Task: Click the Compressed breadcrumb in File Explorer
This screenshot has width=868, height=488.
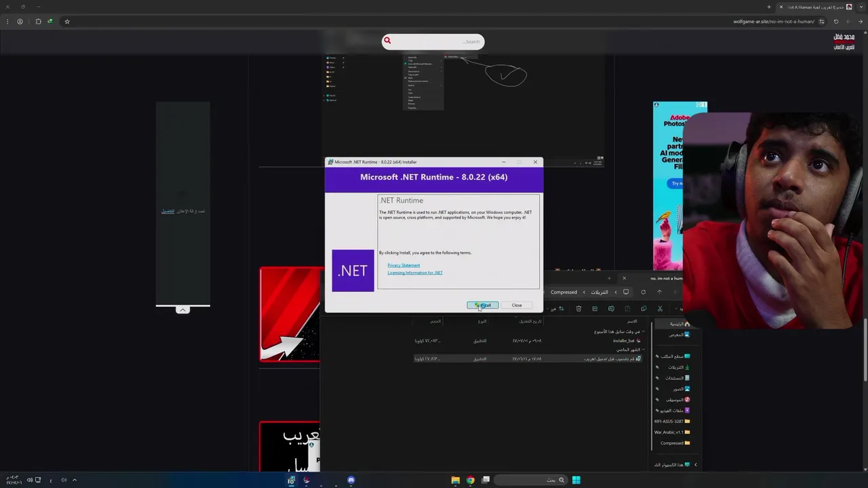Action: point(564,292)
